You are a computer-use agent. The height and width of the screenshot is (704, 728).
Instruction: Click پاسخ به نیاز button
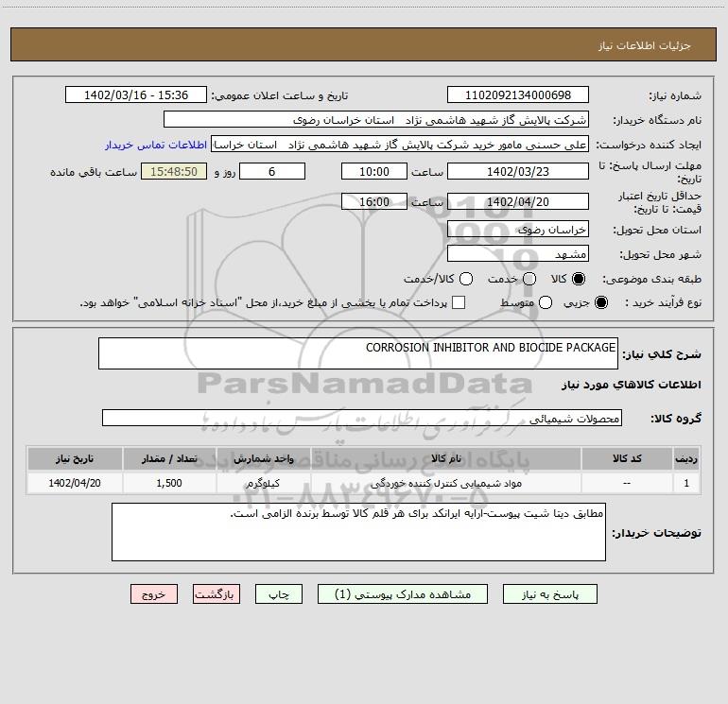549,594
